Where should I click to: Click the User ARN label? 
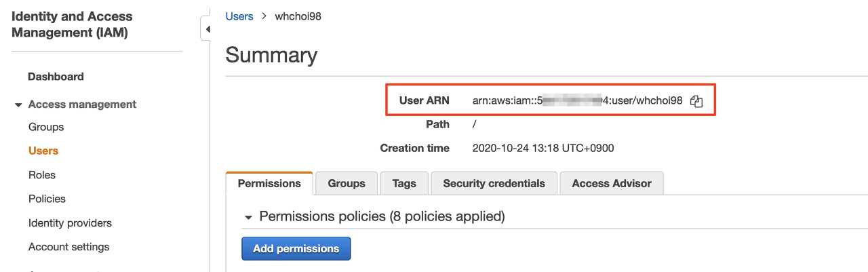tap(425, 100)
